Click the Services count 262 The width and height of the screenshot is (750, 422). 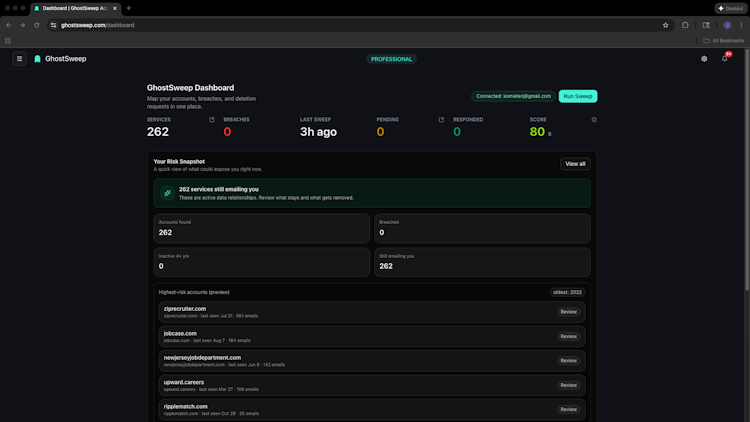pyautogui.click(x=158, y=132)
